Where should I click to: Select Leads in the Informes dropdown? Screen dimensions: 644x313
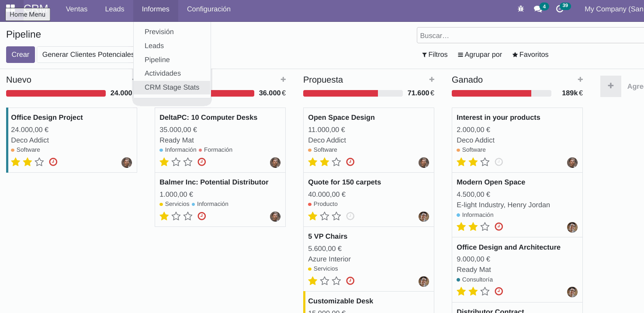(172, 46)
